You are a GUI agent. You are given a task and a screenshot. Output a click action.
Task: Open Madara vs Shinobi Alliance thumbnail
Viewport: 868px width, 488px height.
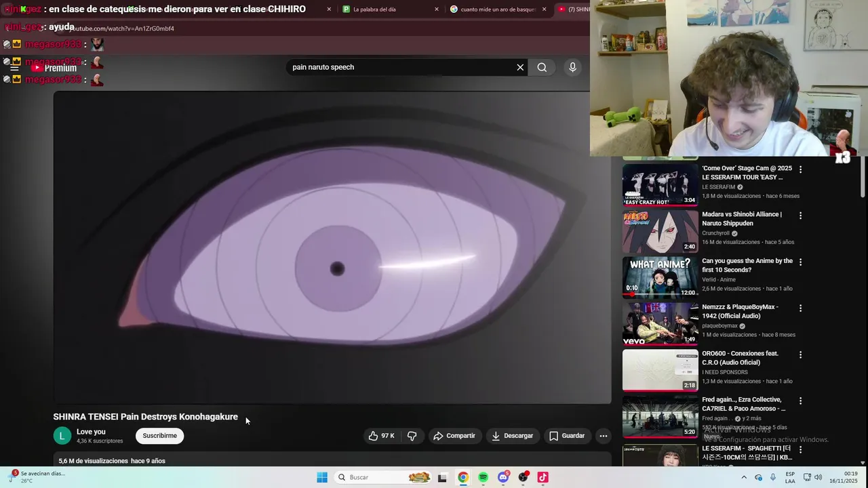(660, 230)
